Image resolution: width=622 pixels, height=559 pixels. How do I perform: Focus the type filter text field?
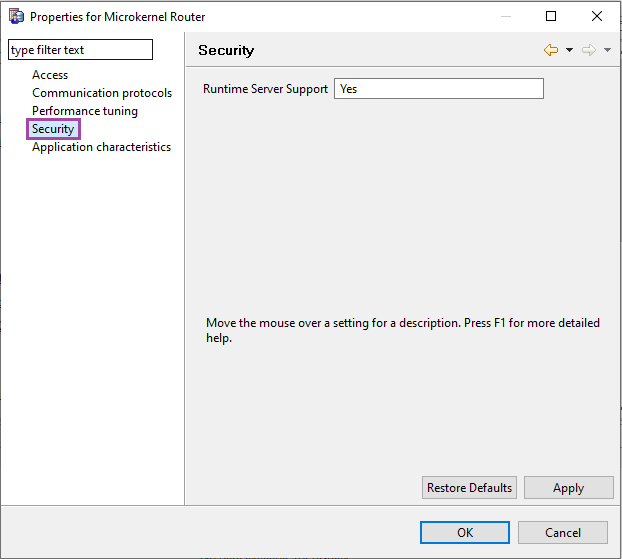pyautogui.click(x=81, y=50)
